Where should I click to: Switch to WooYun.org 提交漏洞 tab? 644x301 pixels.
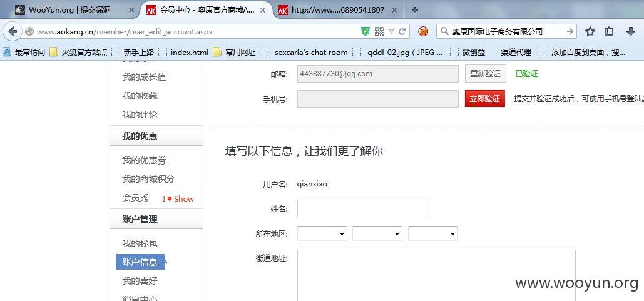click(70, 10)
